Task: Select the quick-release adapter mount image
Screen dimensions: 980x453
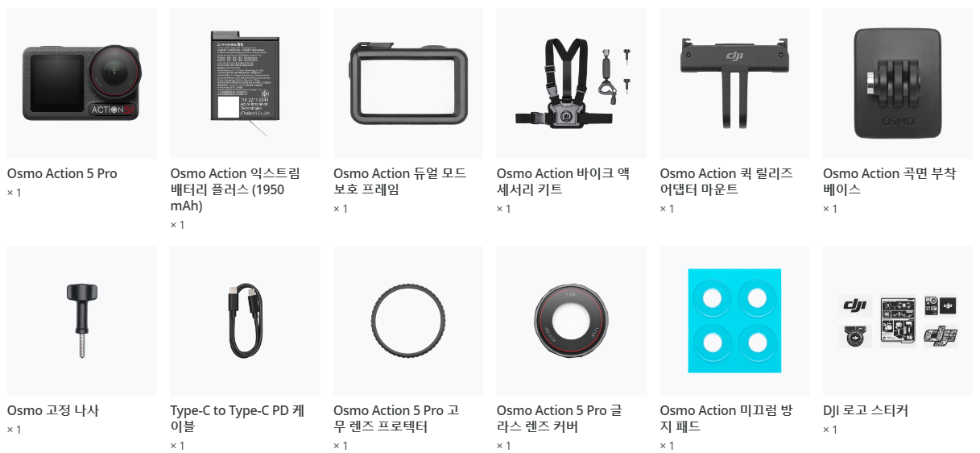Action: tap(734, 84)
